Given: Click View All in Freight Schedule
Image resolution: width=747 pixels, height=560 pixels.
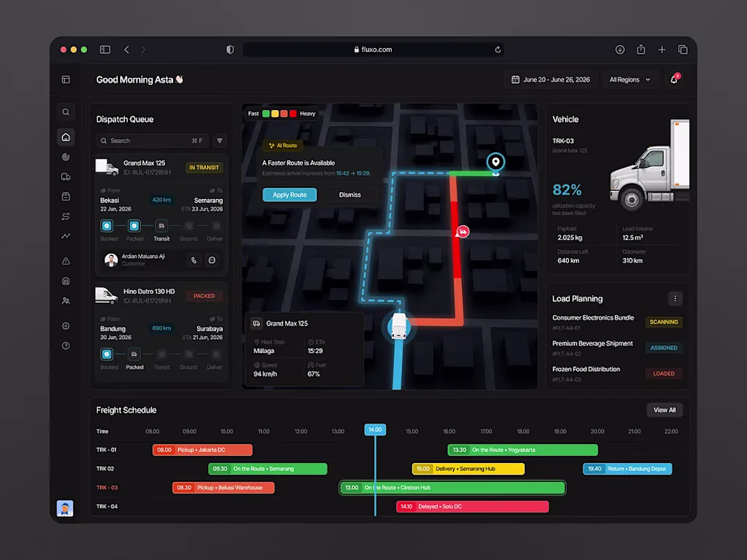Looking at the screenshot, I should pyautogui.click(x=665, y=410).
